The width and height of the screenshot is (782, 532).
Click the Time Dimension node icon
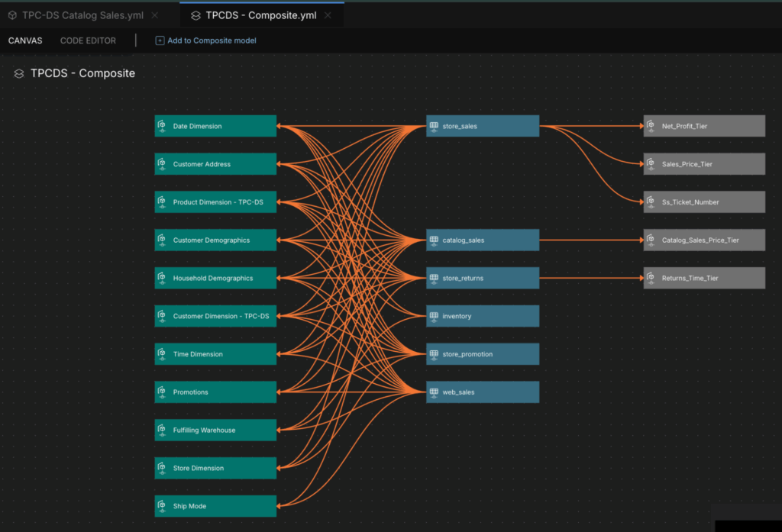pyautogui.click(x=162, y=354)
